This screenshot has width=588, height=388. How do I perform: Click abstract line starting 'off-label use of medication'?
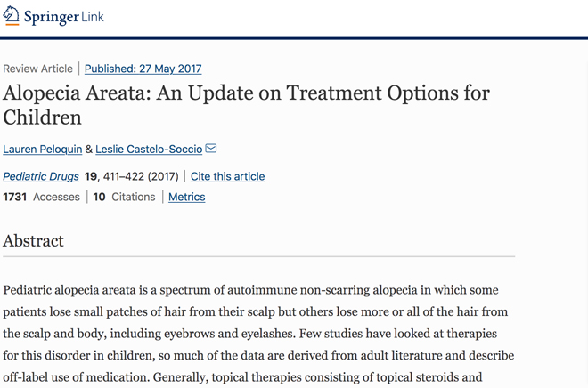[242, 377]
